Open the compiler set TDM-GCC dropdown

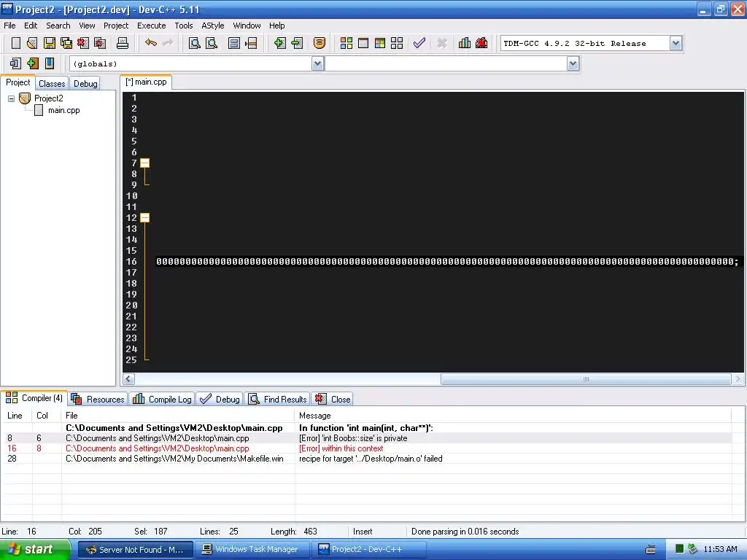coord(676,43)
